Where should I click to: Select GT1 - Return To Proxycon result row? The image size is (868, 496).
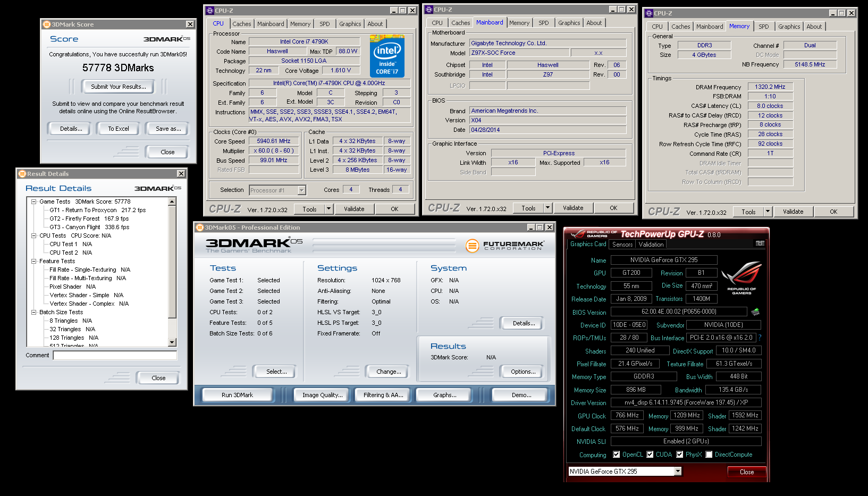[x=98, y=211]
